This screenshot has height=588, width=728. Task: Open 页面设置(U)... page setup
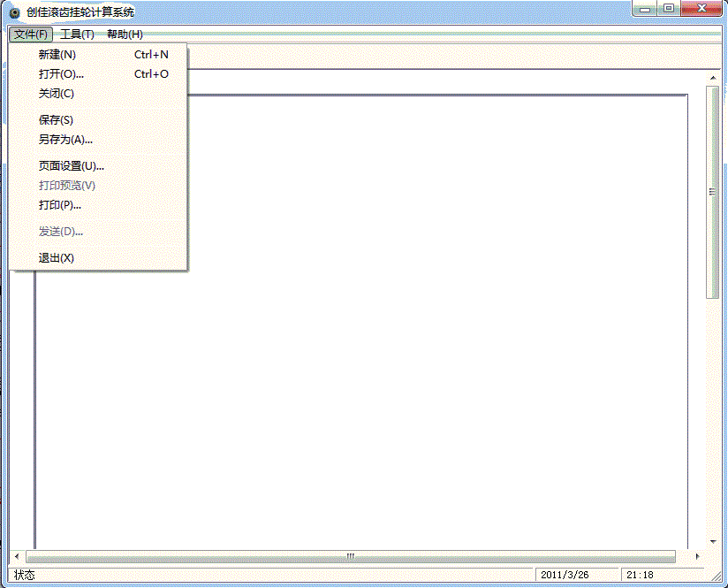[72, 166]
